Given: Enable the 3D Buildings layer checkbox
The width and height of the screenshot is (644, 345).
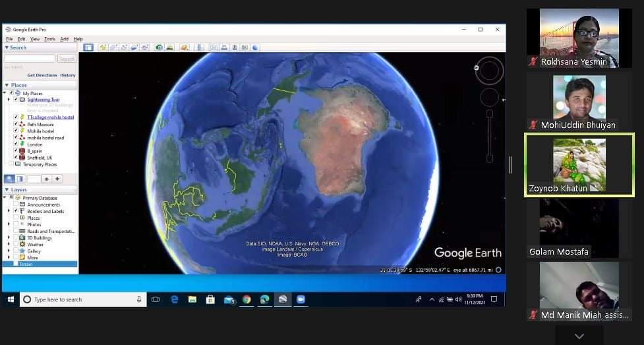Looking at the screenshot, I should 16,237.
